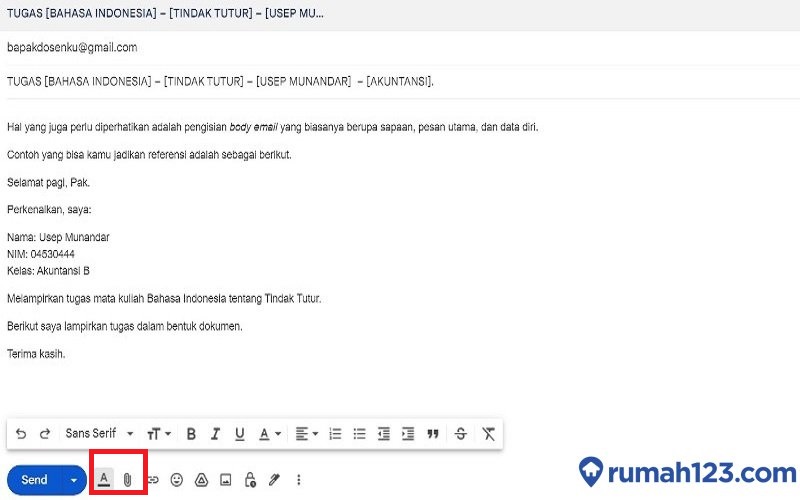Toggle strikethrough formatting

pyautogui.click(x=461, y=434)
